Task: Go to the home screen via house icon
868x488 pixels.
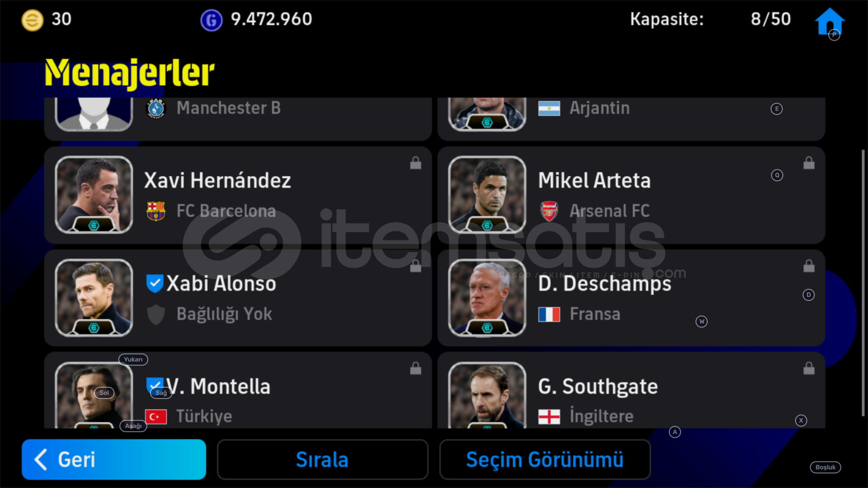Action: [x=830, y=21]
